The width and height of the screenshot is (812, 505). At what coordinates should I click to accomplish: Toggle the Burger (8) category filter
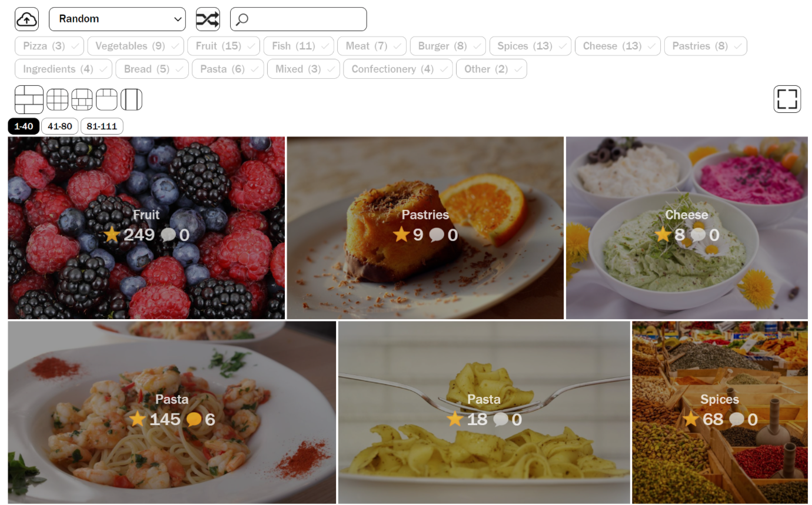click(x=448, y=46)
